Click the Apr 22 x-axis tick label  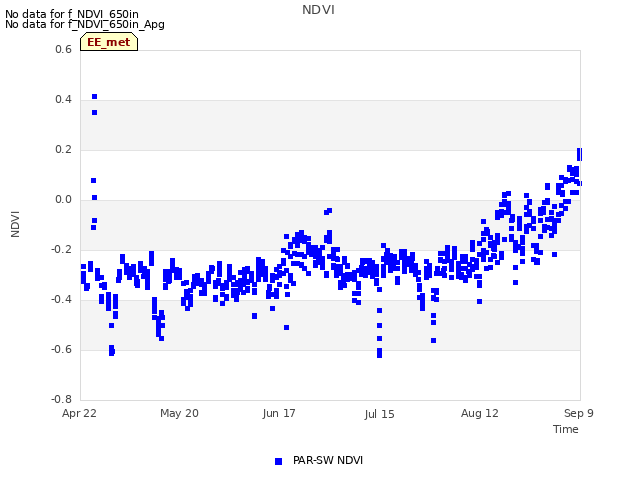pos(79,413)
